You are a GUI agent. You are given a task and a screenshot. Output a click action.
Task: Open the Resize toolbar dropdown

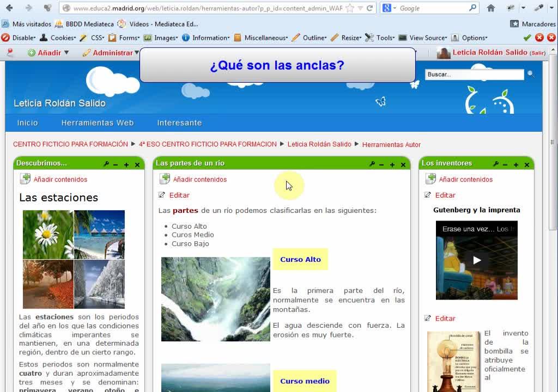[x=346, y=38]
